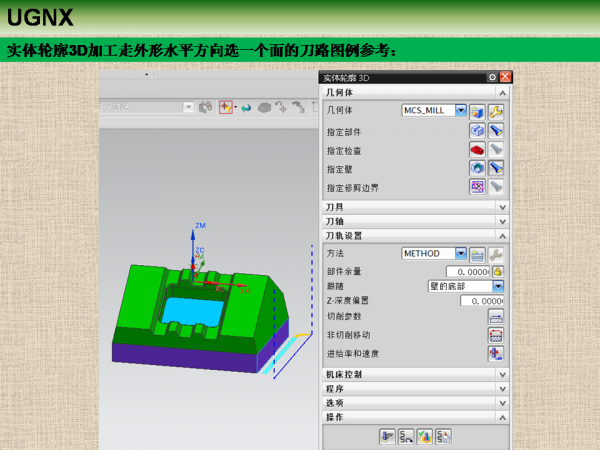Open the selection filter dropdown in toolbar
600x450 pixels.
tap(188, 107)
